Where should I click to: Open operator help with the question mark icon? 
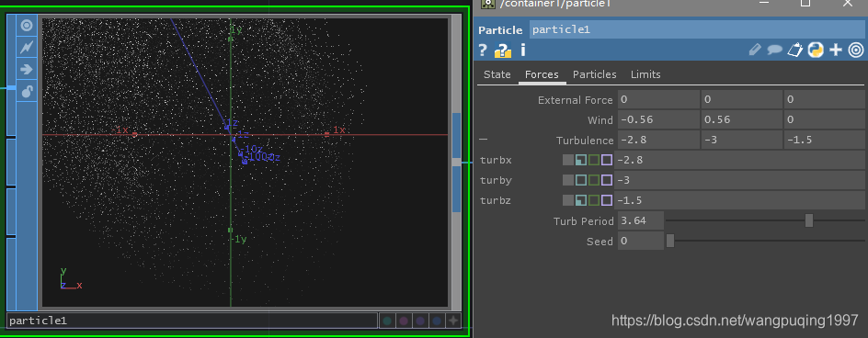click(x=483, y=51)
